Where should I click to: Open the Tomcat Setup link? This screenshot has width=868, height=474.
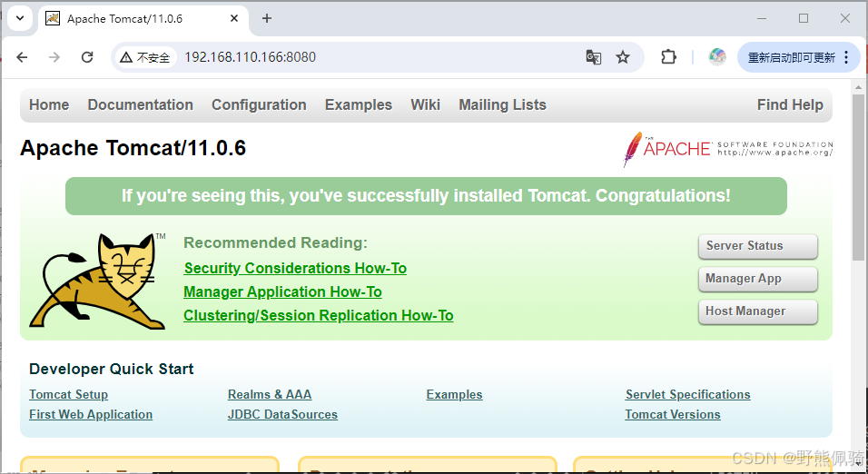click(69, 395)
